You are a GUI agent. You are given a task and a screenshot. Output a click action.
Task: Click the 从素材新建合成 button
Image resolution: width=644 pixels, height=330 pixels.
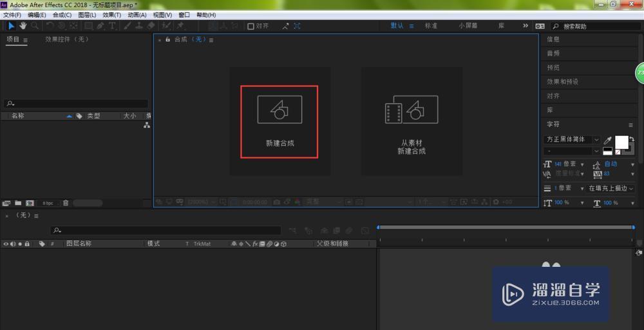coord(412,121)
